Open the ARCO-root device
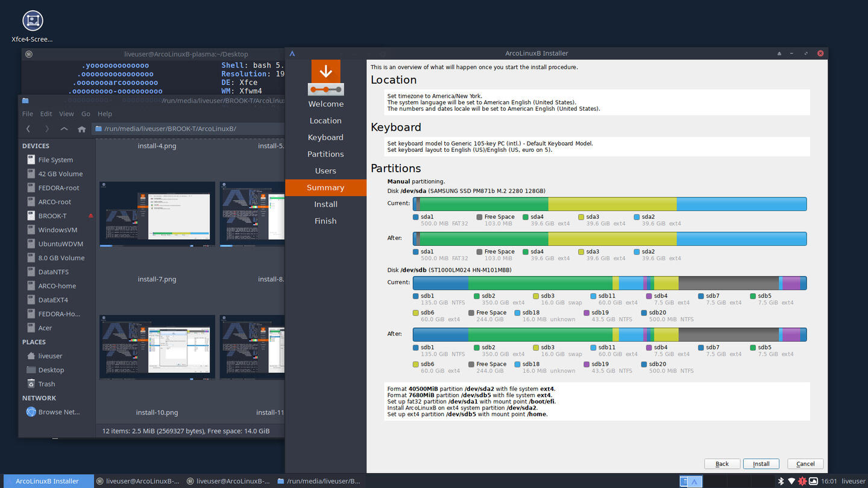This screenshot has width=868, height=488. point(55,202)
